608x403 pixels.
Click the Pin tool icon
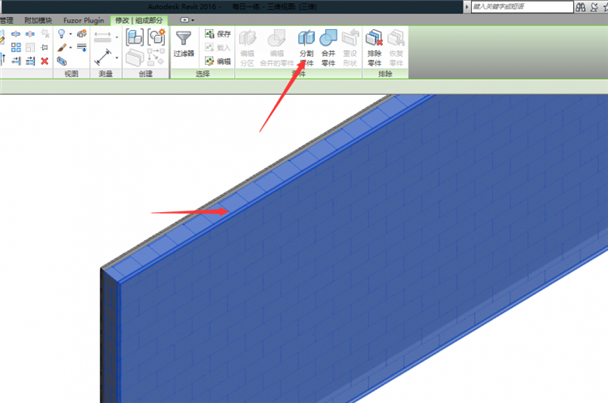45,47
